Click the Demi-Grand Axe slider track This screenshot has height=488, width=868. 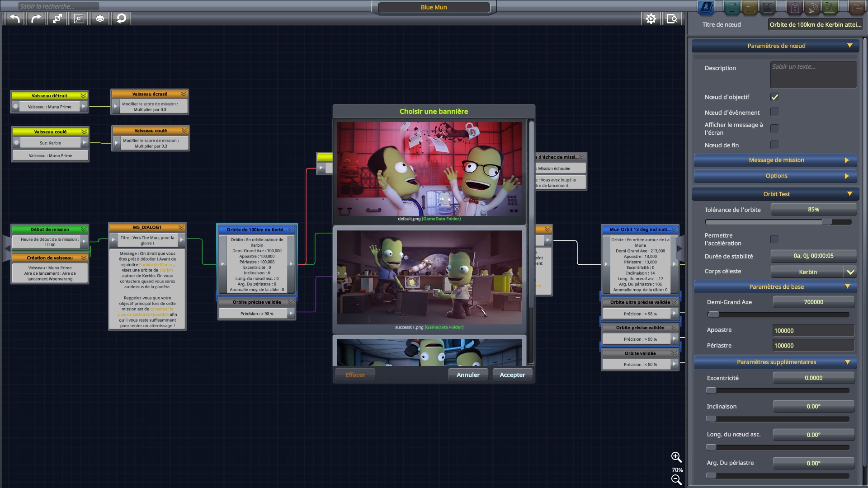(778, 314)
